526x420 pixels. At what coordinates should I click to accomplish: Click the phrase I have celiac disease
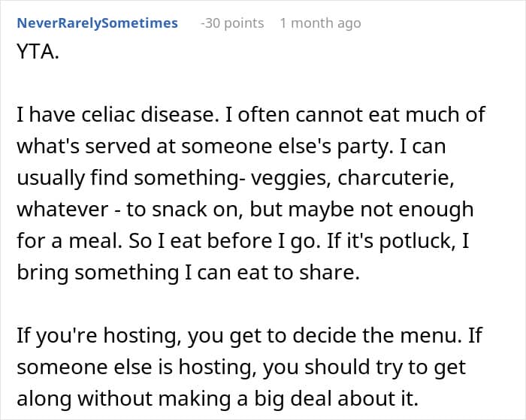click(116, 115)
